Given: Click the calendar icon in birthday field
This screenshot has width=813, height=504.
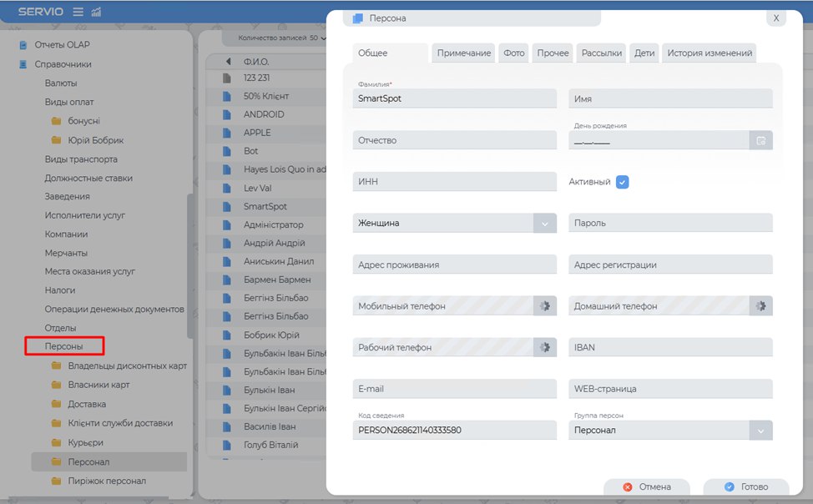Looking at the screenshot, I should pos(760,140).
